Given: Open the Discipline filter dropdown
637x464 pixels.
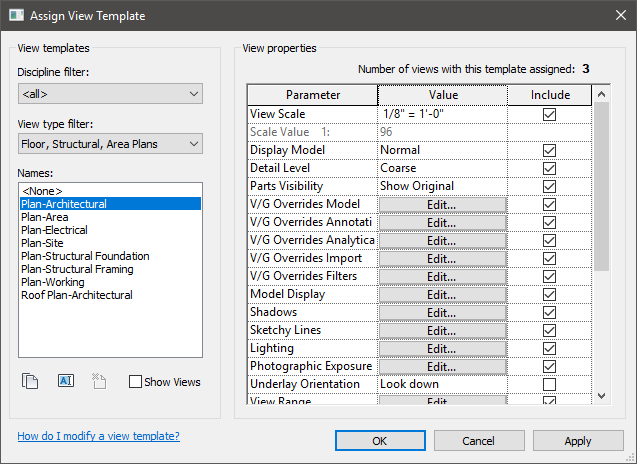Looking at the screenshot, I should coord(110,94).
